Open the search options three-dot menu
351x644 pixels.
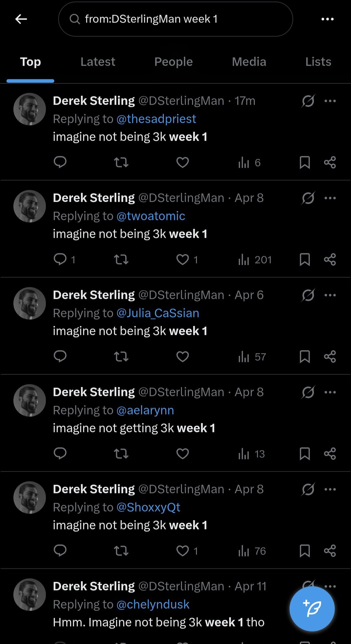click(x=327, y=19)
